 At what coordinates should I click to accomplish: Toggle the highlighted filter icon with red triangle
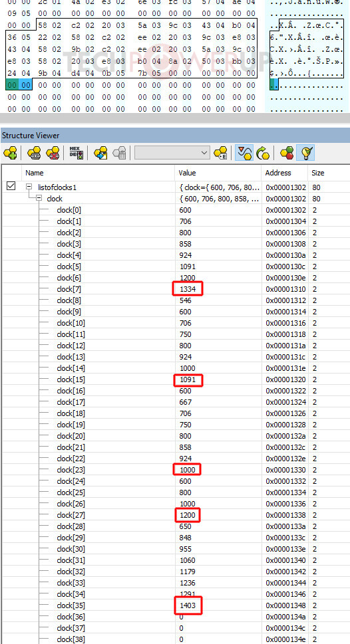click(244, 154)
